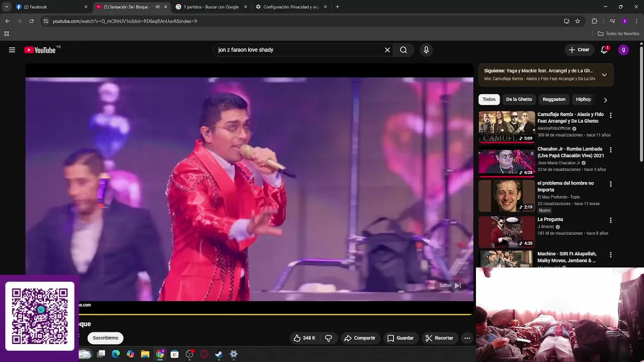Image resolution: width=644 pixels, height=362 pixels.
Task: Select the Todos filter chip
Action: [x=489, y=100]
